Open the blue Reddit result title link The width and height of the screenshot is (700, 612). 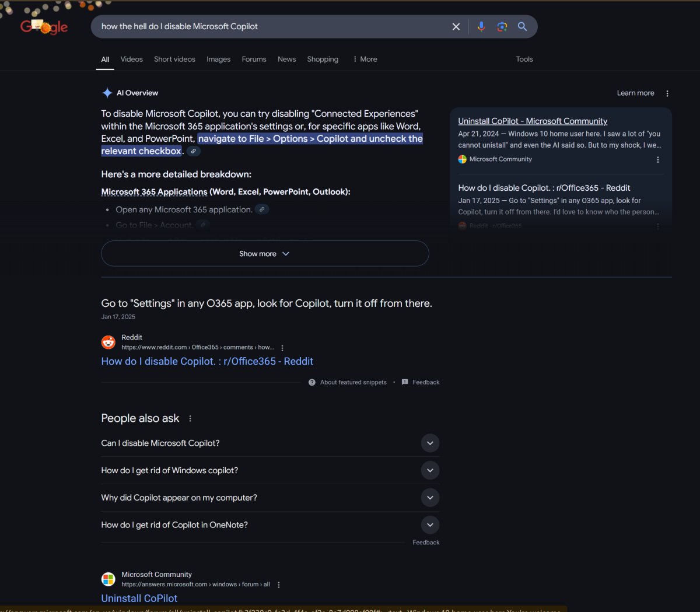[207, 362]
